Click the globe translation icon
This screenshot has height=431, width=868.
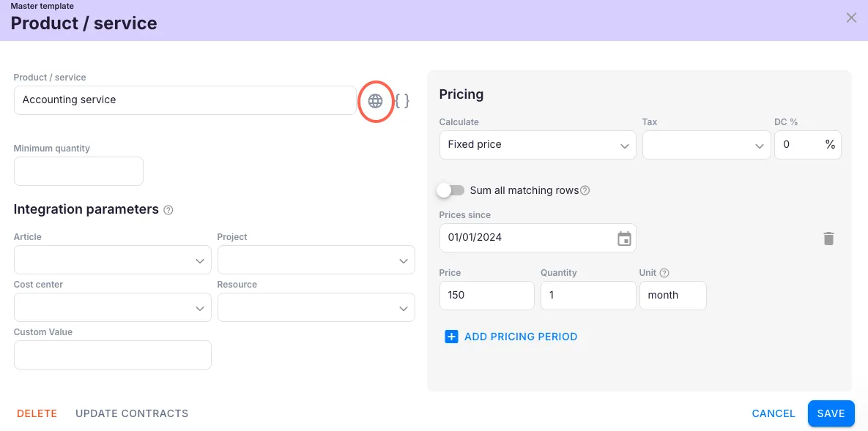coord(375,101)
